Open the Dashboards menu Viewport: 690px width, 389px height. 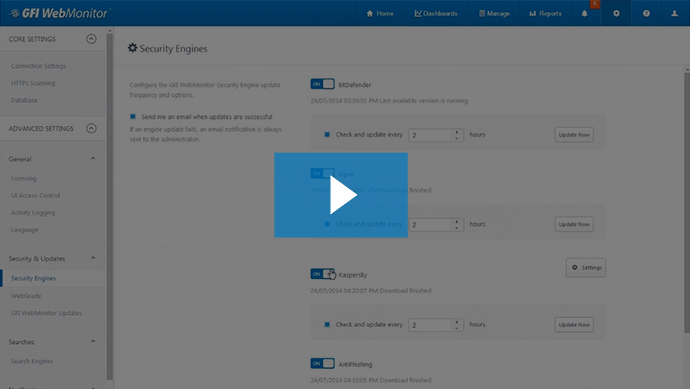click(436, 14)
